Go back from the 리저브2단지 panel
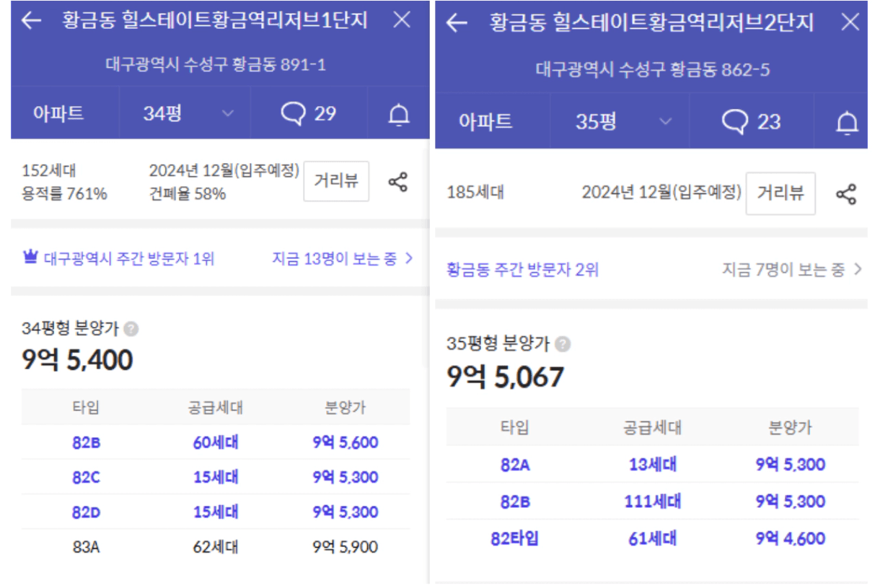Screen dimensions: 880x588 click(457, 23)
